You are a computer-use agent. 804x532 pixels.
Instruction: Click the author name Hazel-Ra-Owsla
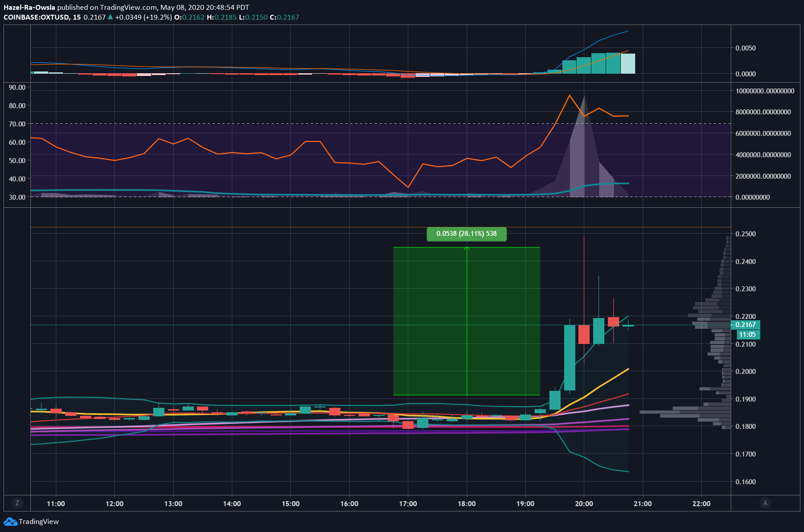(x=29, y=7)
